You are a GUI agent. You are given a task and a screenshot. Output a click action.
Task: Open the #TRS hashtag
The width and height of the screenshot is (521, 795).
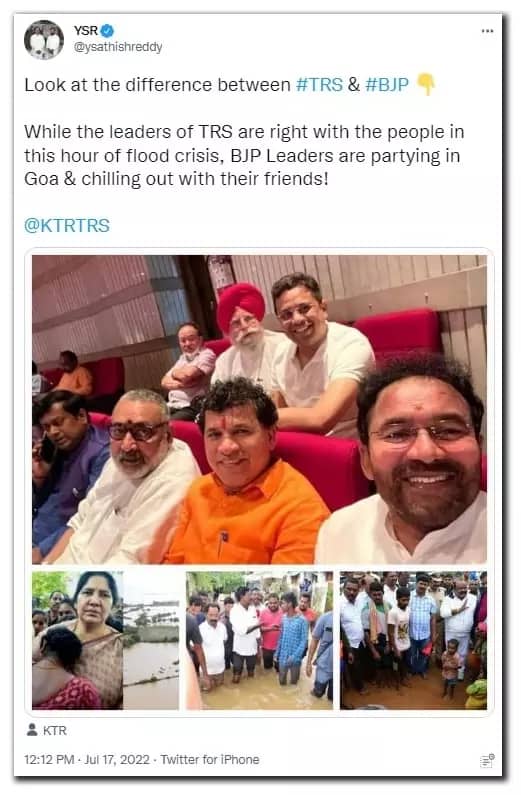319,85
